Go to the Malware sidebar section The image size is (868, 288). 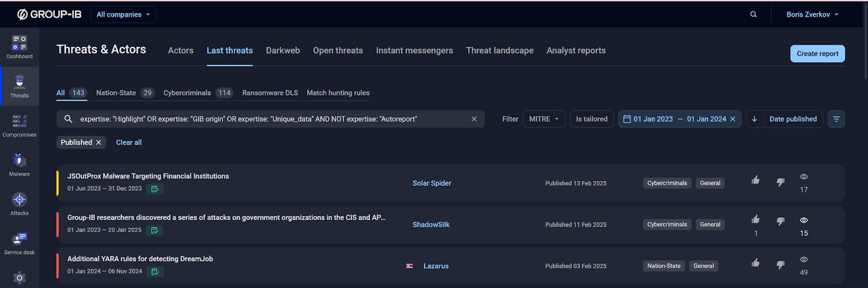tap(20, 165)
